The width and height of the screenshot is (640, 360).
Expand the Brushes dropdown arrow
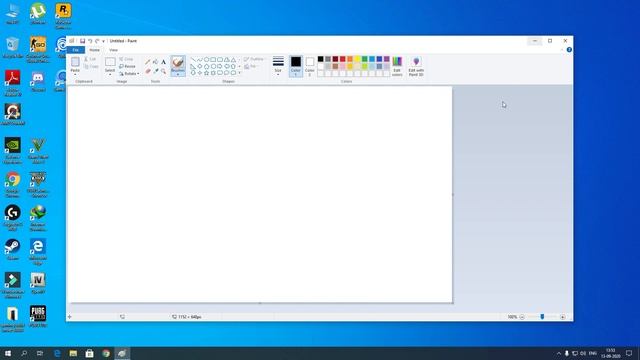[x=178, y=74]
